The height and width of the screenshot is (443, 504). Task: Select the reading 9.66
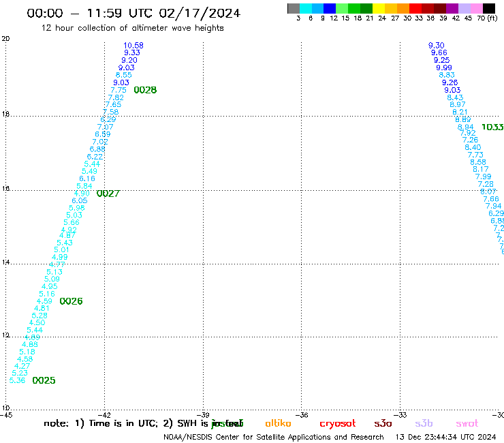tap(439, 52)
